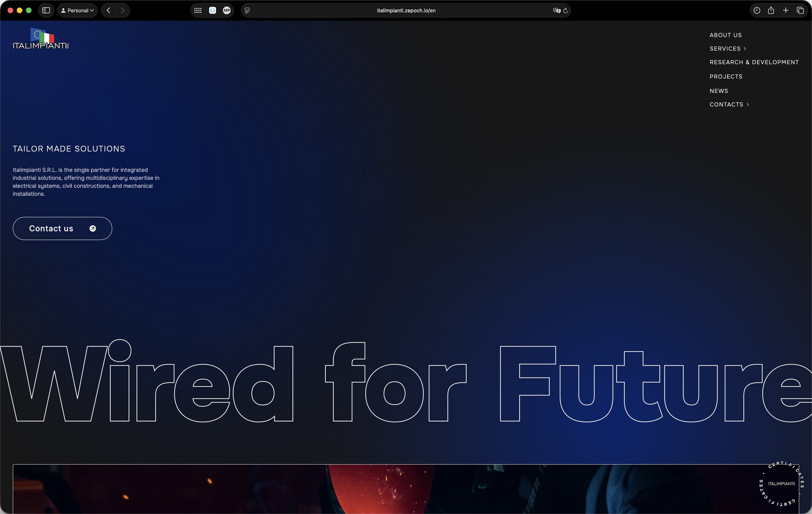
Task: Click the blue brackets extension icon
Action: tap(212, 10)
